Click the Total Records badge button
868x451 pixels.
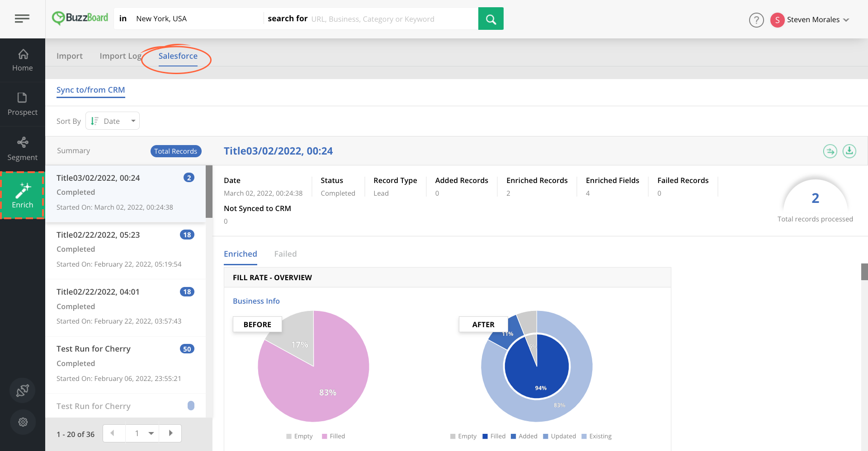click(x=176, y=151)
